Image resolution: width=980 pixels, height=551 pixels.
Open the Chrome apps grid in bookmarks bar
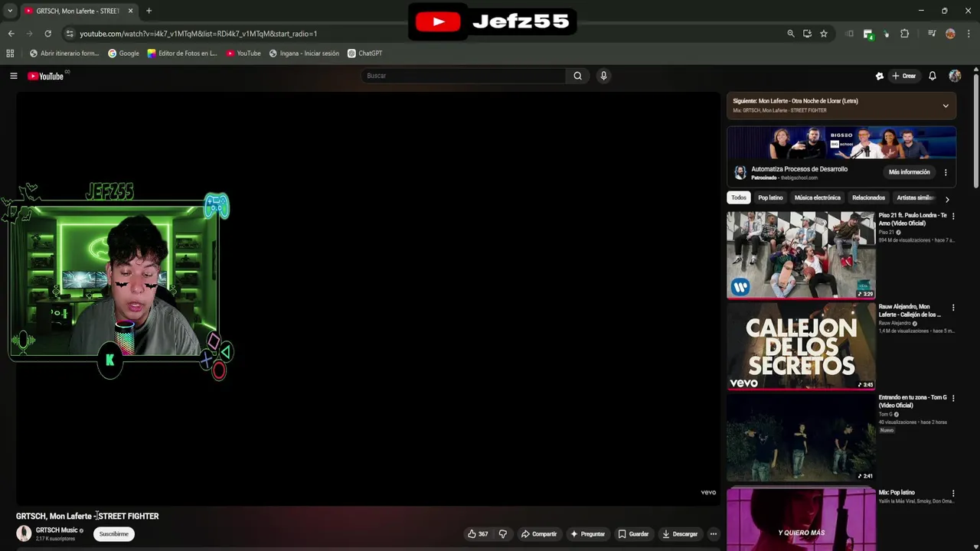(x=10, y=54)
